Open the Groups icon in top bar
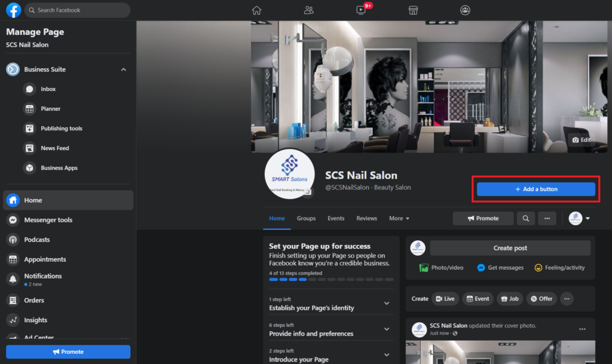 (465, 10)
